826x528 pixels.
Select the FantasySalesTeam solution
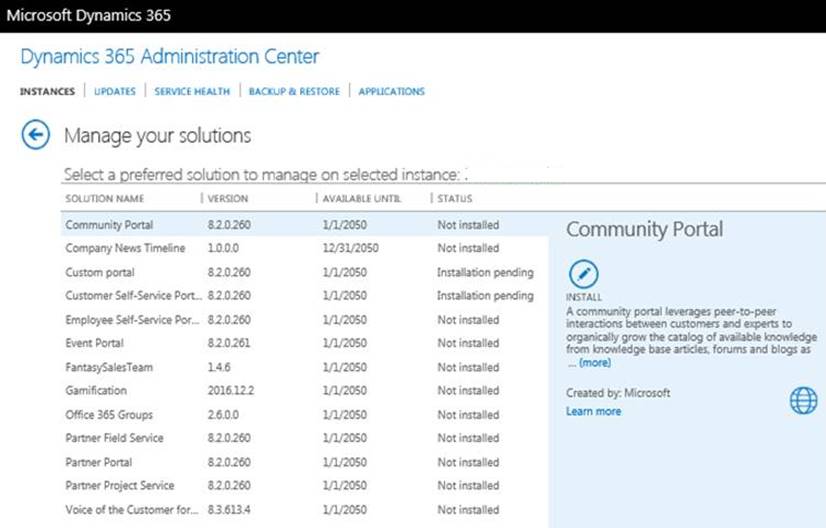point(304,367)
